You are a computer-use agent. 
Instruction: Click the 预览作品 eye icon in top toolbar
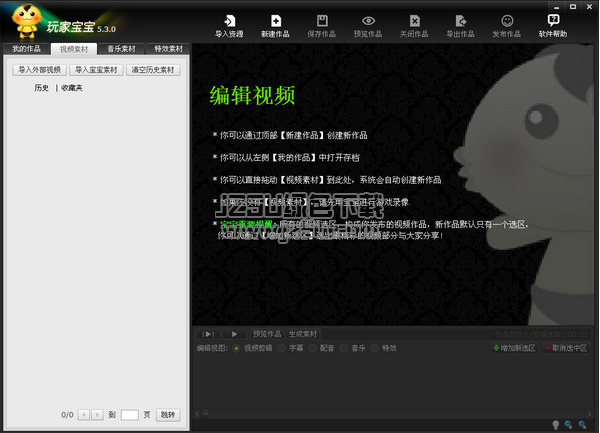click(368, 26)
